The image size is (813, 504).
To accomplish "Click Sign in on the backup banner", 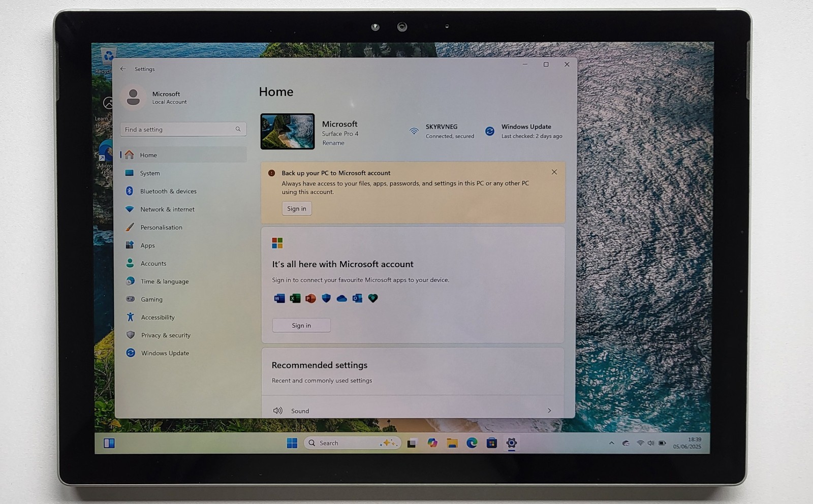I will point(297,208).
